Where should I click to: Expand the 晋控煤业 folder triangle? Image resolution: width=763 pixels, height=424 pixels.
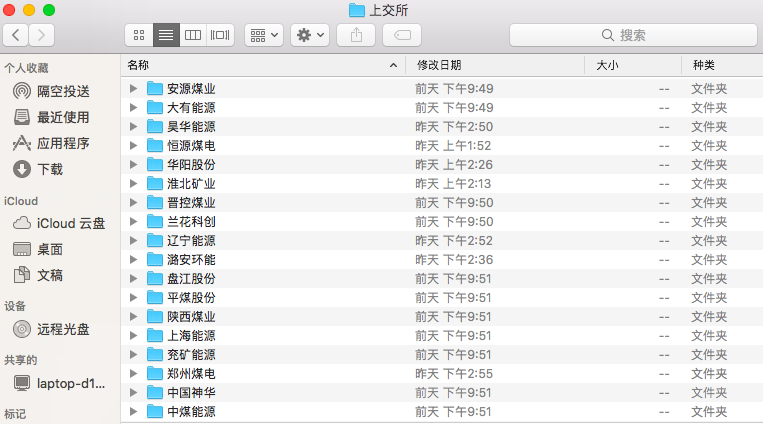coord(133,203)
